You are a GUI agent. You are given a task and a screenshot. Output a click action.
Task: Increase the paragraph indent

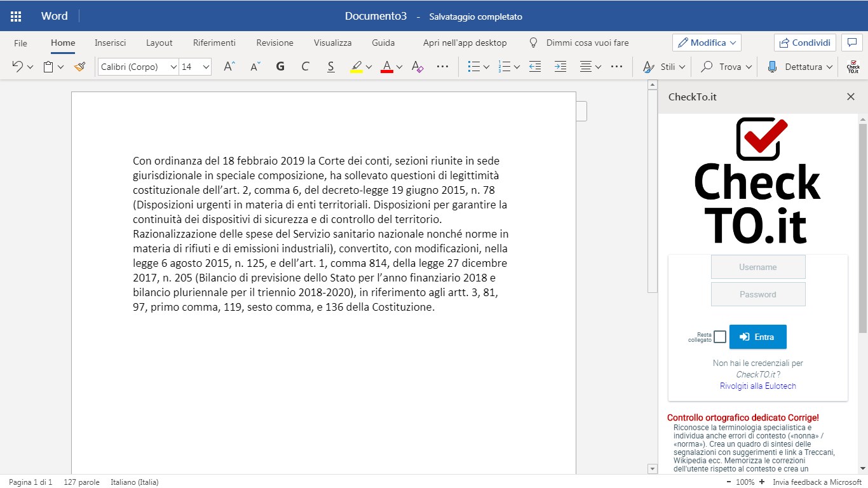[560, 67]
